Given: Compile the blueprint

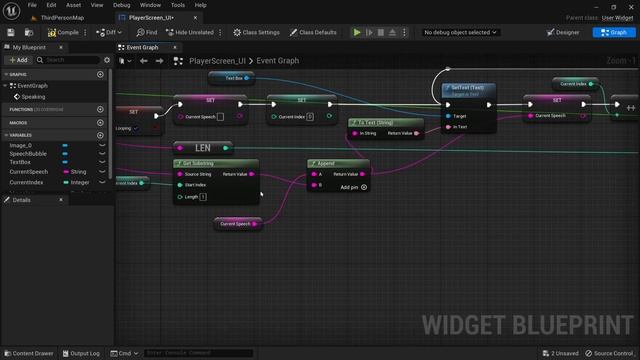Looking at the screenshot, I should click(x=63, y=32).
